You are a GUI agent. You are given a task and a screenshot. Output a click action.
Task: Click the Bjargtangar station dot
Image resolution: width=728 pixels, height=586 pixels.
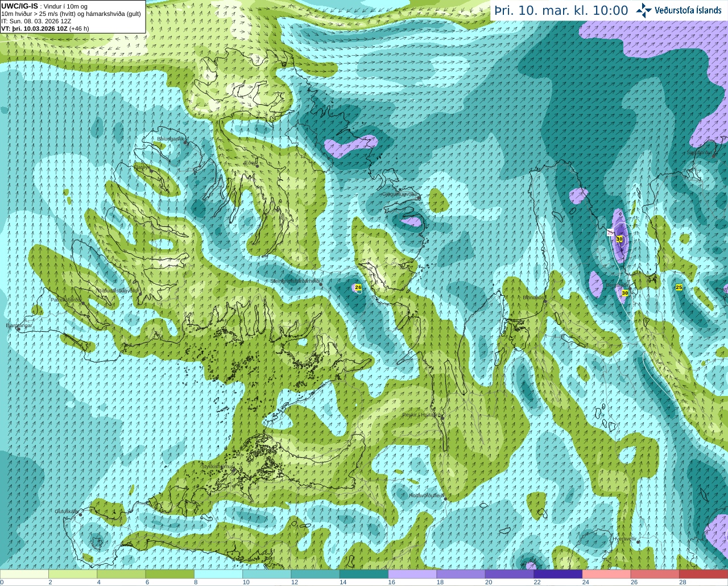coord(18,328)
